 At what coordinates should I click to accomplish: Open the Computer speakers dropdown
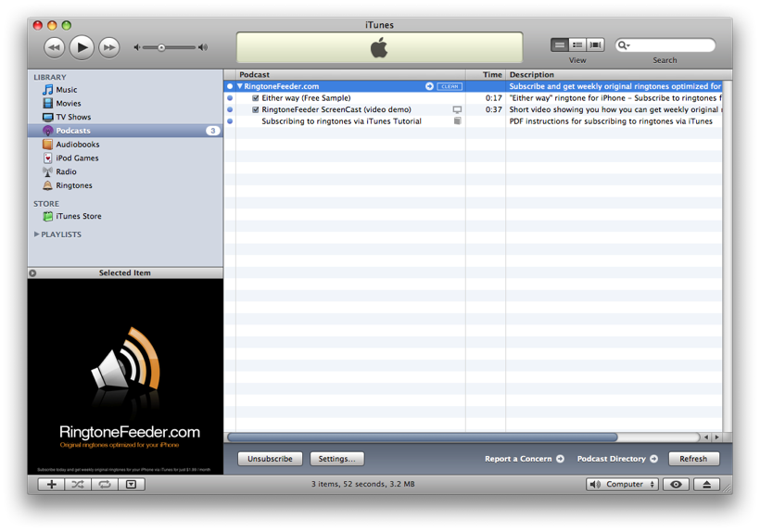(x=622, y=484)
